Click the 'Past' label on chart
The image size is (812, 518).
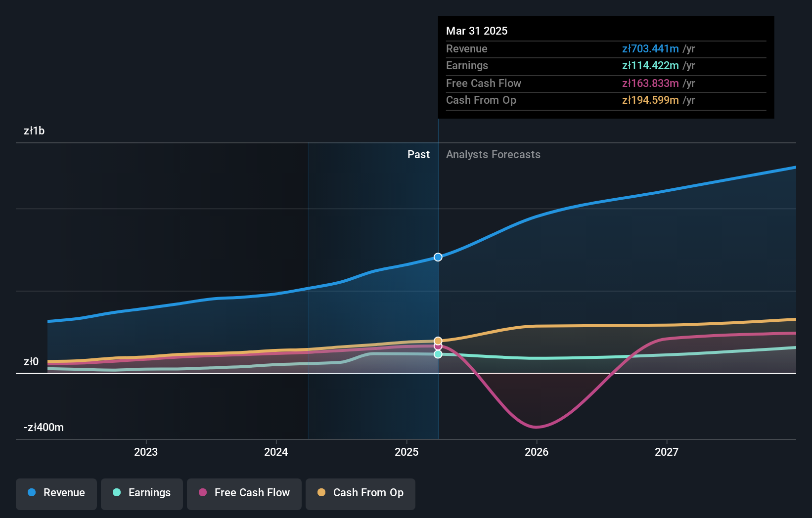pyautogui.click(x=418, y=154)
